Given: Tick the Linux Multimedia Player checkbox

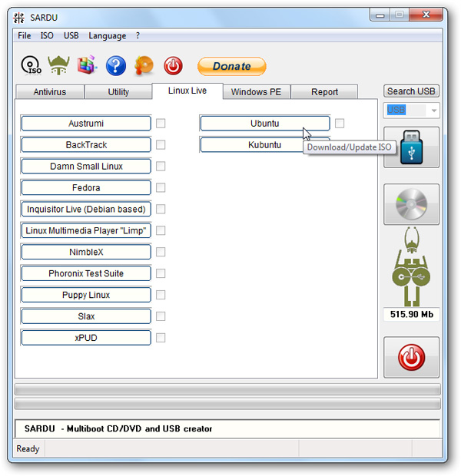Looking at the screenshot, I should (161, 230).
